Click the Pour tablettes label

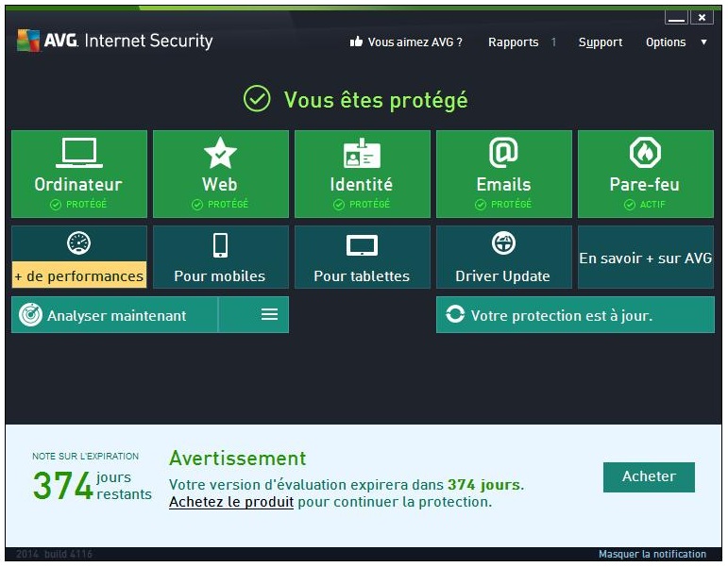(362, 276)
